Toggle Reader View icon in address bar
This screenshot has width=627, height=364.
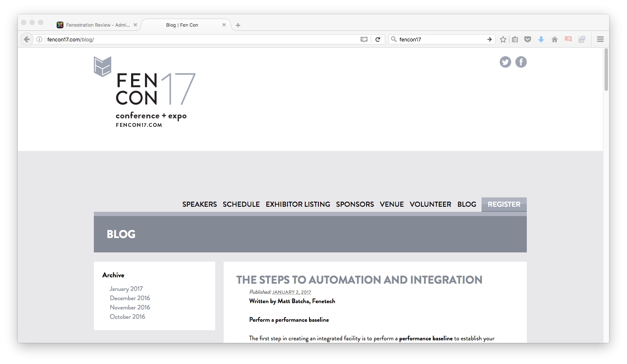tap(364, 39)
